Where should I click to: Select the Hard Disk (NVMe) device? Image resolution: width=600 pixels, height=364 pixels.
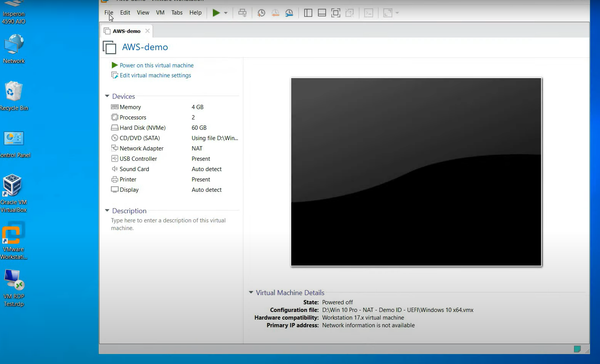tap(174, 128)
